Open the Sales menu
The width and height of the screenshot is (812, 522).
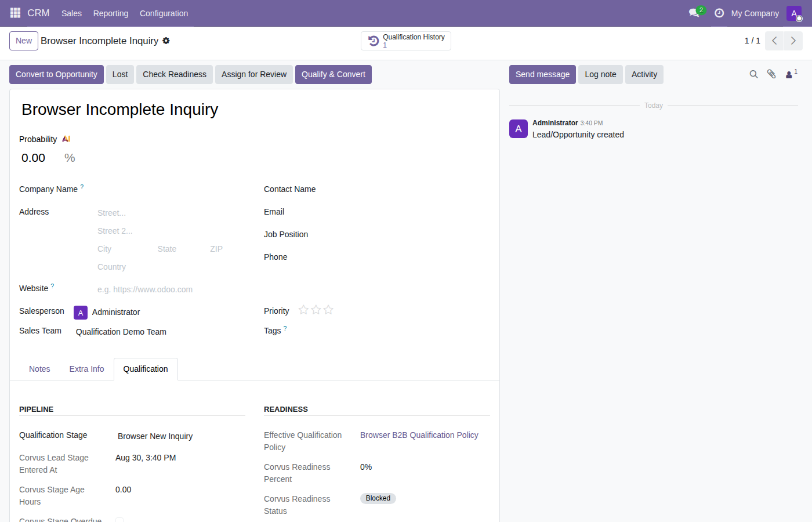(72, 13)
